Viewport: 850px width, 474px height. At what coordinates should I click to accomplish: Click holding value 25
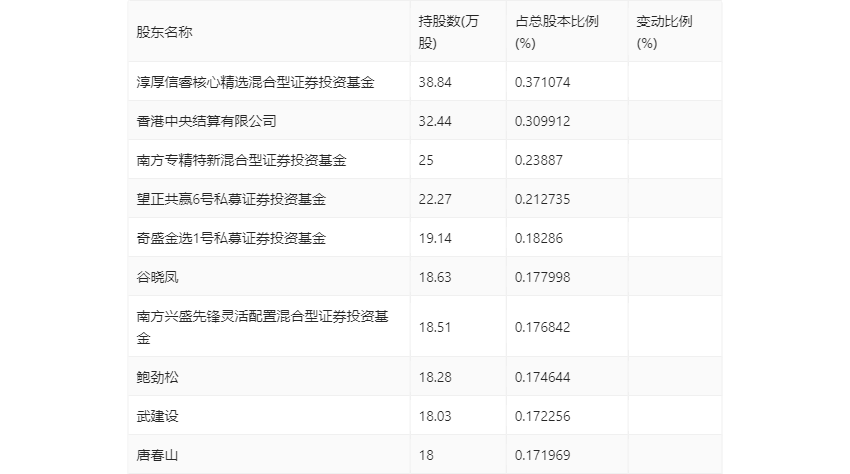[x=426, y=160]
